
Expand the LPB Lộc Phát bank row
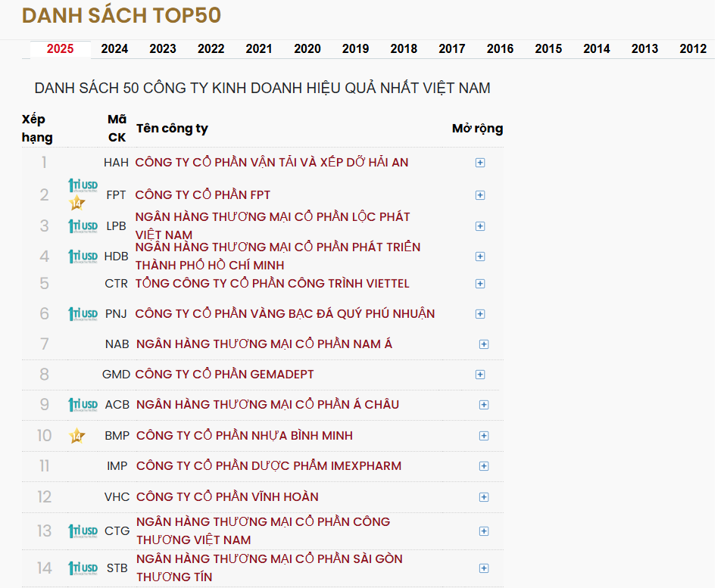[x=480, y=226]
